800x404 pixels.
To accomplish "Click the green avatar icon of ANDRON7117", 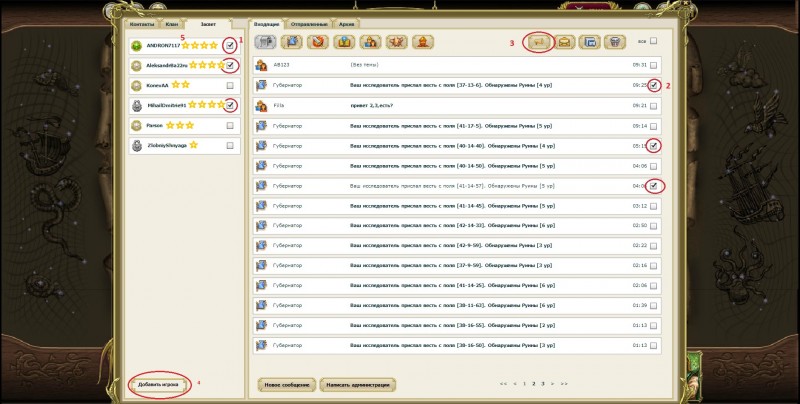I will point(138,45).
